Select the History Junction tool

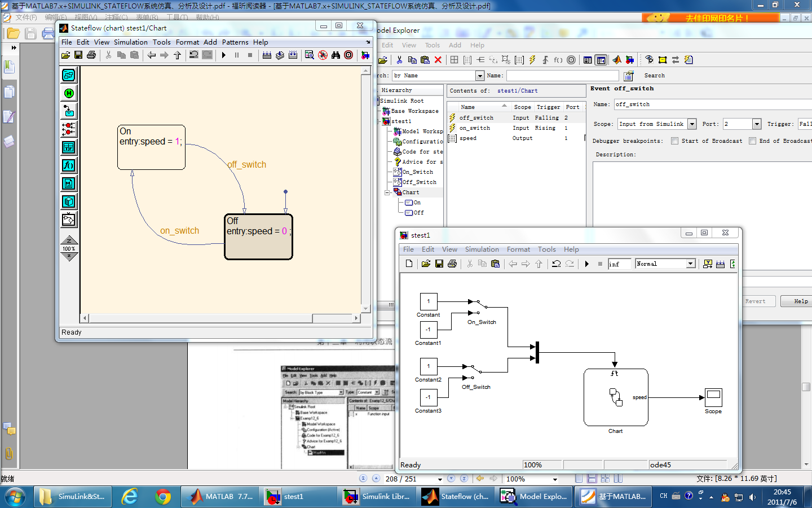coord(69,93)
